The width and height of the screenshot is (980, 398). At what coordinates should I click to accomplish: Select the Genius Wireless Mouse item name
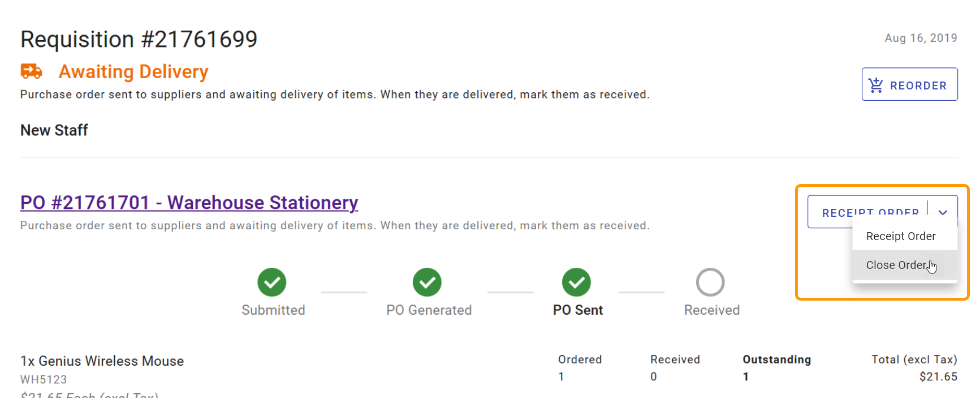102,361
